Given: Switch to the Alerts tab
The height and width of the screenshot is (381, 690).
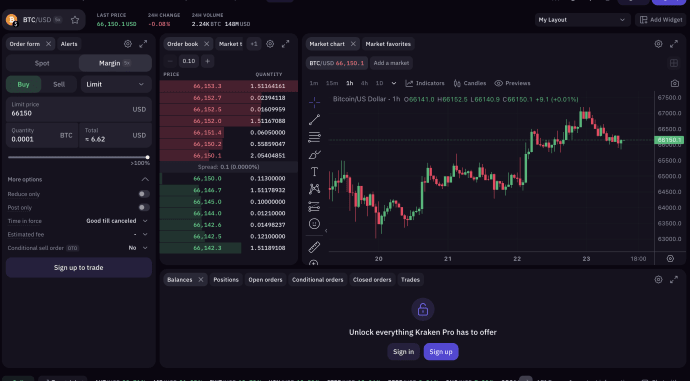Looking at the screenshot, I should [69, 44].
